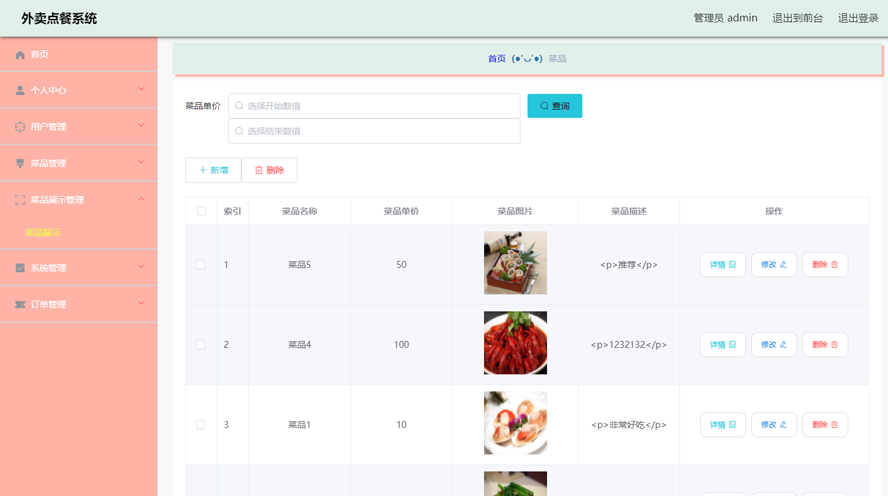The height and width of the screenshot is (496, 888).
Task: Click 修改 for 菜品4
Action: (774, 345)
